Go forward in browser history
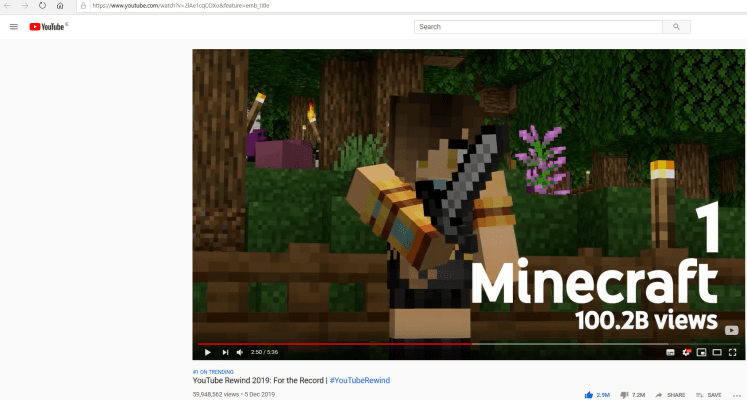The height and width of the screenshot is (400, 747). pos(25,6)
